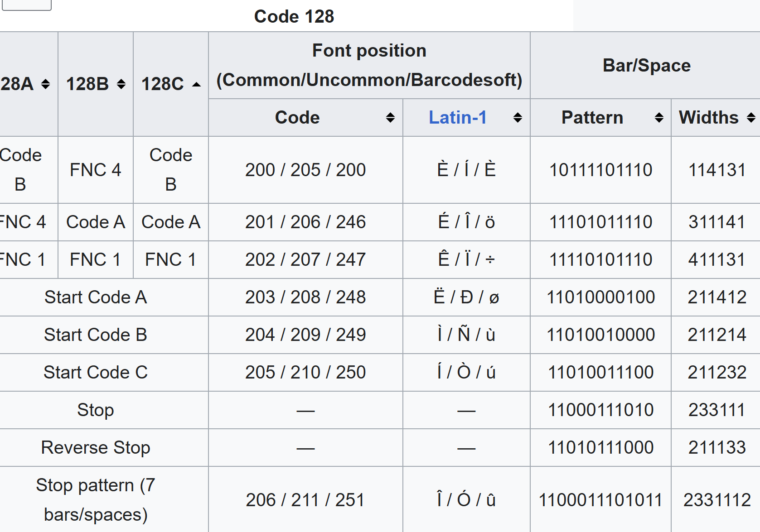Click the Font position header cell
The image size is (760, 532).
point(369,65)
